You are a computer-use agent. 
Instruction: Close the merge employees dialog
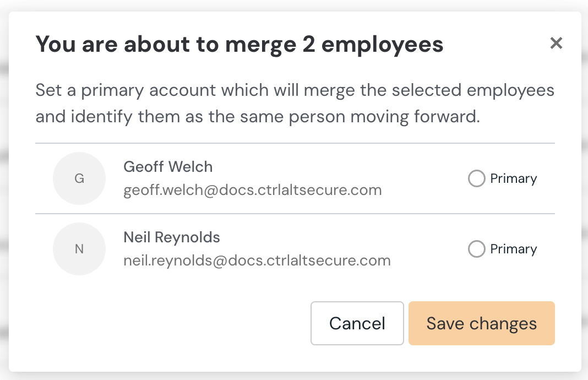[556, 44]
